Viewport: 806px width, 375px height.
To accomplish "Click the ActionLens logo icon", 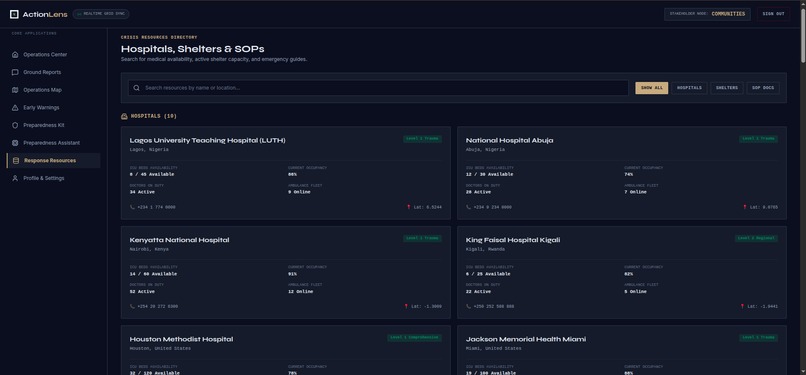I will [x=14, y=14].
